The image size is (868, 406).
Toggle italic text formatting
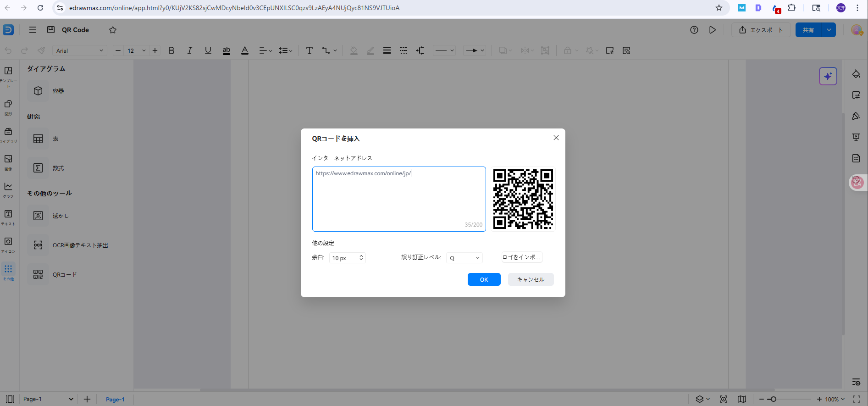point(189,50)
